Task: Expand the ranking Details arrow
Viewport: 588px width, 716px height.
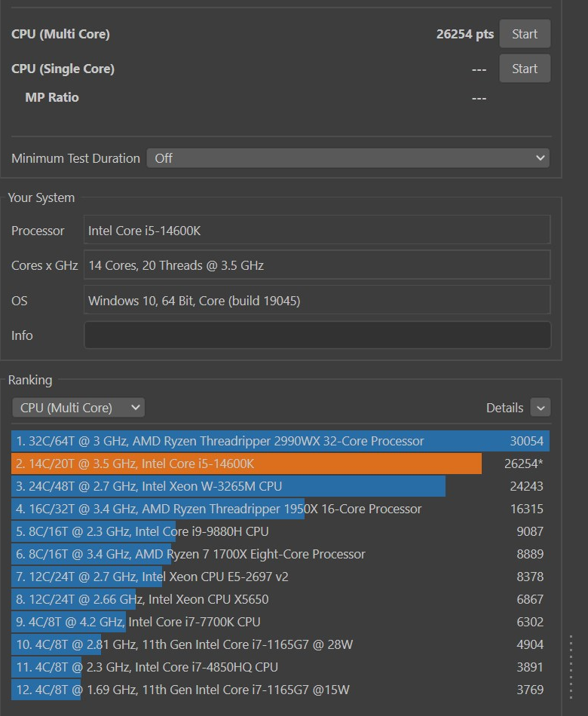Action: tap(541, 408)
